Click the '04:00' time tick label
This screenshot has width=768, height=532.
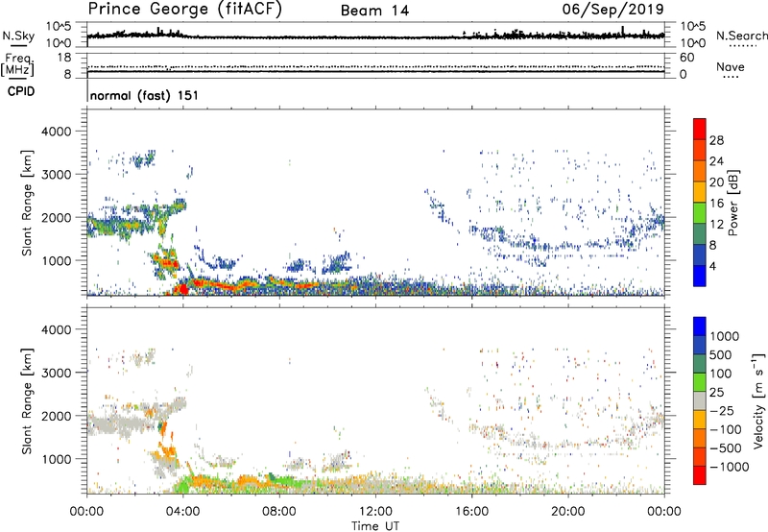pyautogui.click(x=182, y=512)
